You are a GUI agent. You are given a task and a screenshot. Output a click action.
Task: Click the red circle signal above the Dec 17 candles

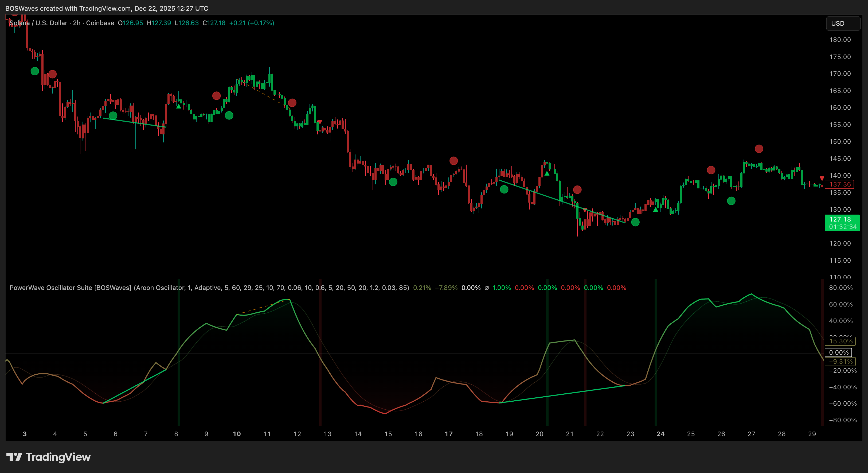453,161
